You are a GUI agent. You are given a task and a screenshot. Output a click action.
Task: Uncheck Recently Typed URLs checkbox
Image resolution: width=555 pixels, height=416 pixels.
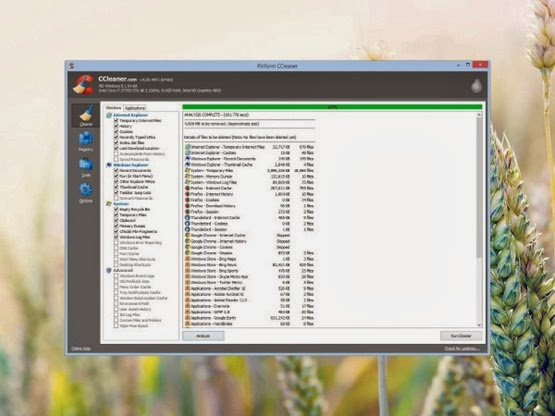(x=116, y=137)
